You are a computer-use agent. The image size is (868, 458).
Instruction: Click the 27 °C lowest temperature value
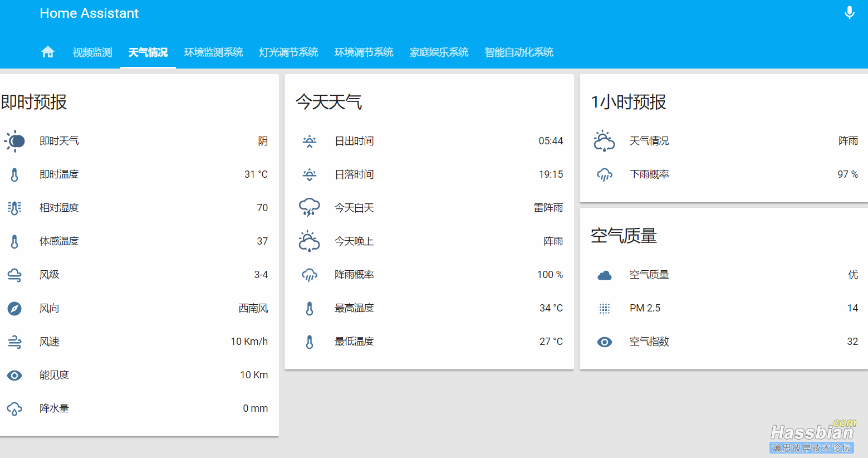coord(551,342)
